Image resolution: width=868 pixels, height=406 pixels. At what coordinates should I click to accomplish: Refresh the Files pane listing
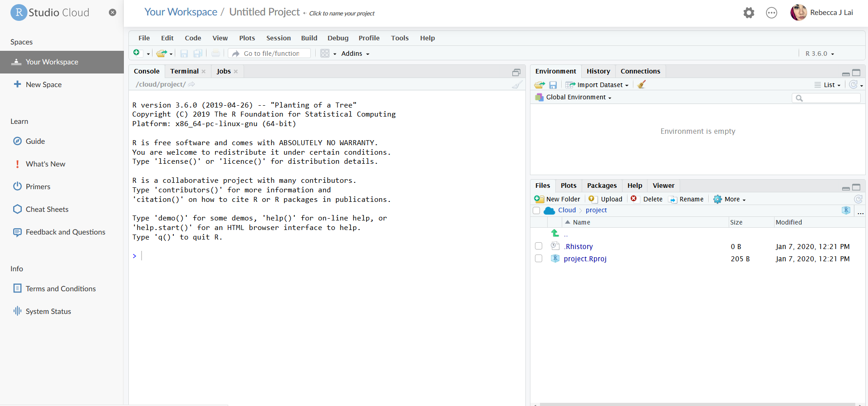tap(858, 199)
